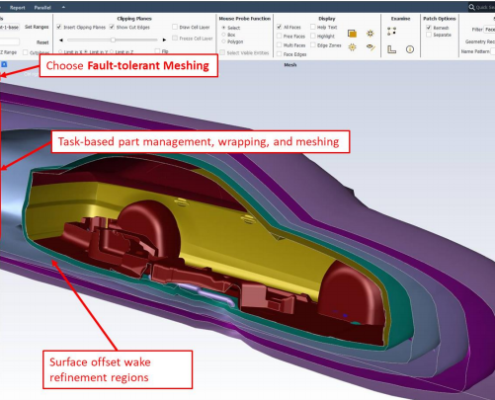The width and height of the screenshot is (495, 400).
Task: Collapse the ribbon with the up arrow
Action: (63, 7)
